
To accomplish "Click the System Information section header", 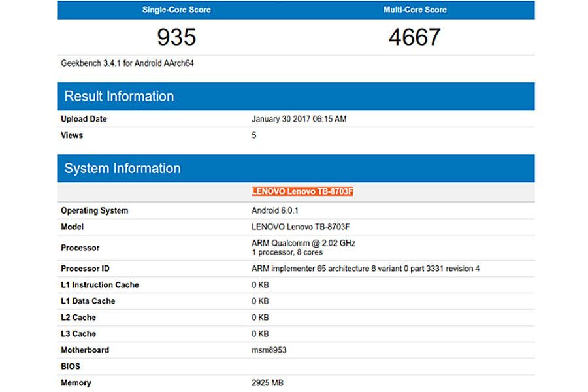I will point(122,168).
